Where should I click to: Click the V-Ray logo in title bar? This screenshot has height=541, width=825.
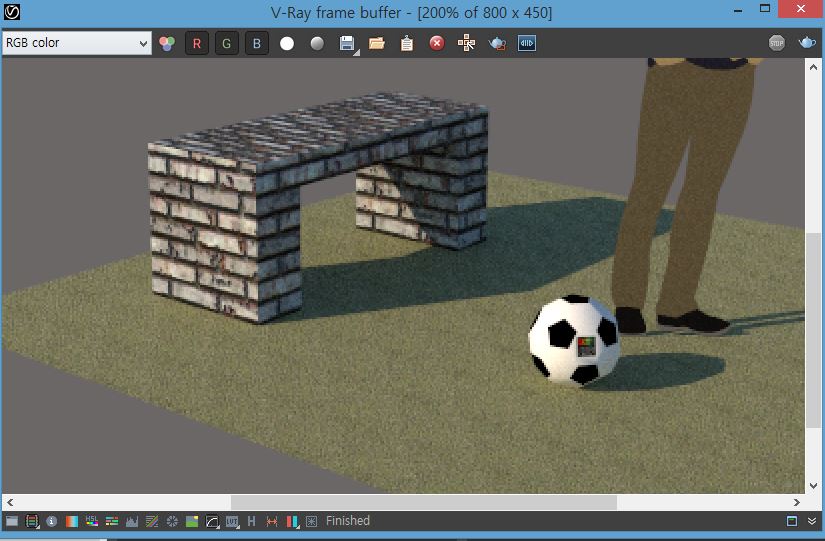(x=12, y=12)
